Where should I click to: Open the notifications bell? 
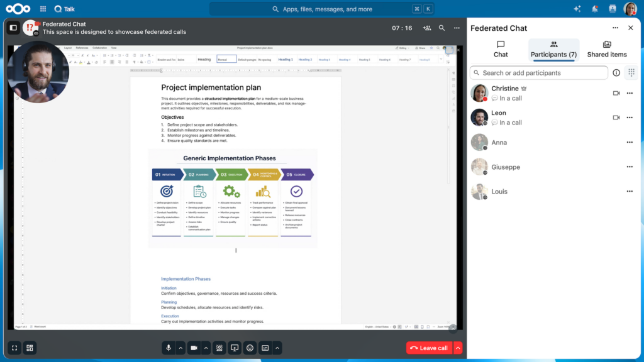coord(595,9)
